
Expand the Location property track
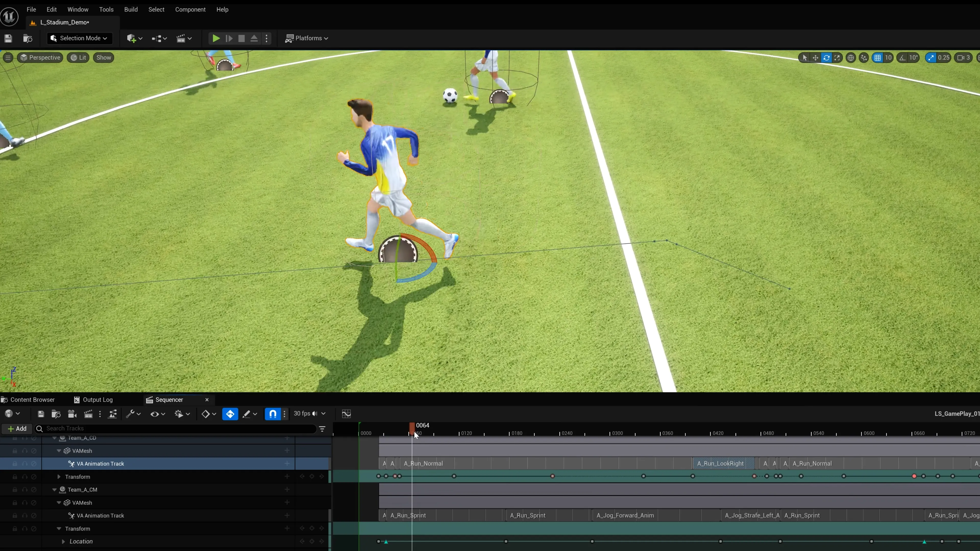(63, 541)
